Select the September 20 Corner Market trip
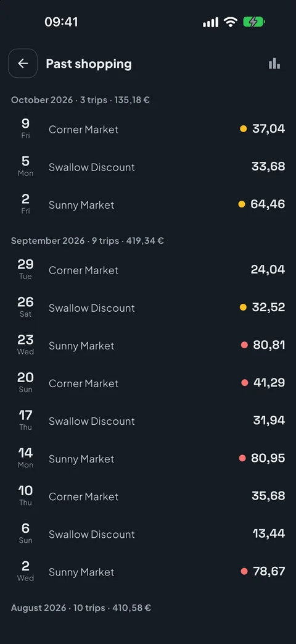This screenshot has width=296, height=644. pyautogui.click(x=148, y=383)
